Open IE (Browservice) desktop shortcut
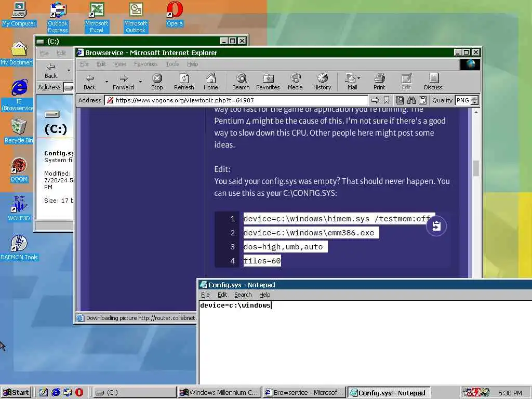This screenshot has height=399, width=532. pyautogui.click(x=19, y=96)
